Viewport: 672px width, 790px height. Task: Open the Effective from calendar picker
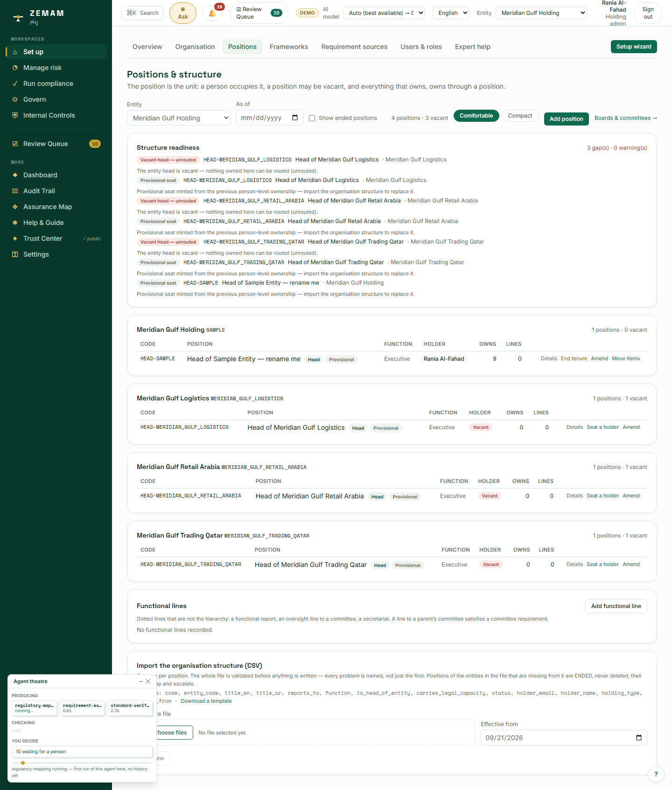pos(639,738)
